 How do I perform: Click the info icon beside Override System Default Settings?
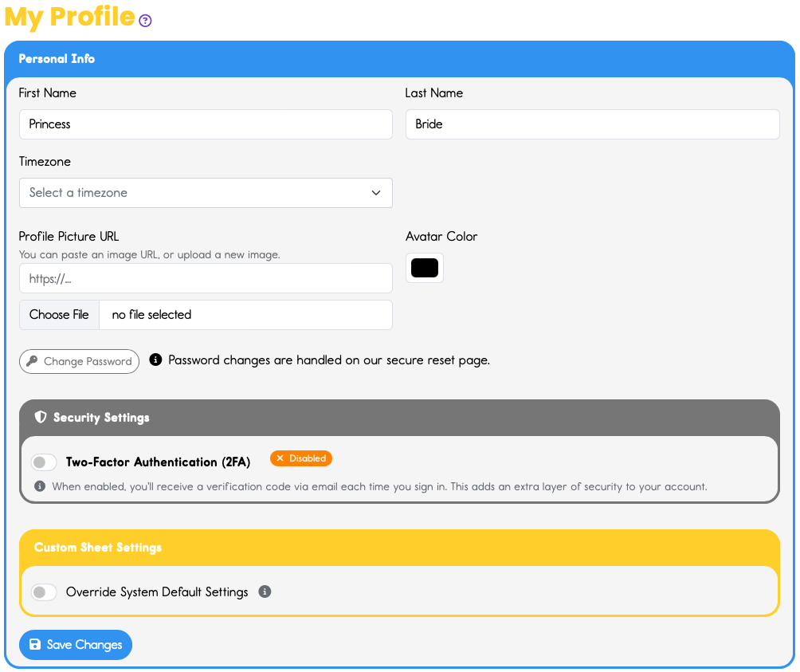[265, 591]
